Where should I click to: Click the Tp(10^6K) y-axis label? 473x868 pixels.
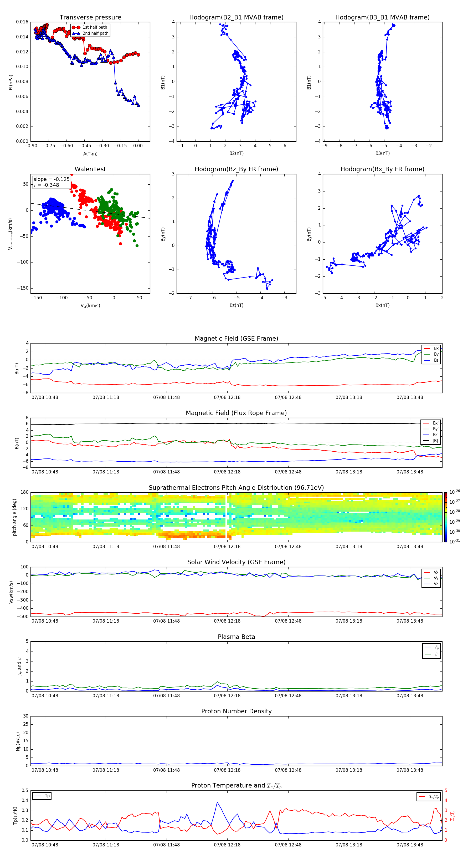15,815
